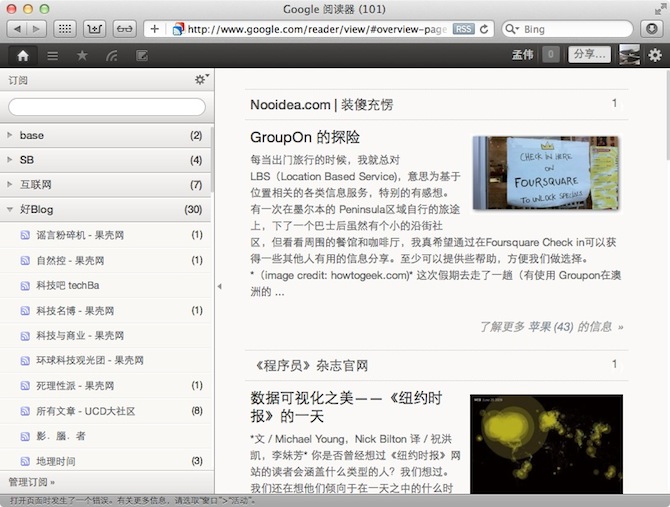Open the notes pencil icon
The image size is (670, 507).
(142, 56)
